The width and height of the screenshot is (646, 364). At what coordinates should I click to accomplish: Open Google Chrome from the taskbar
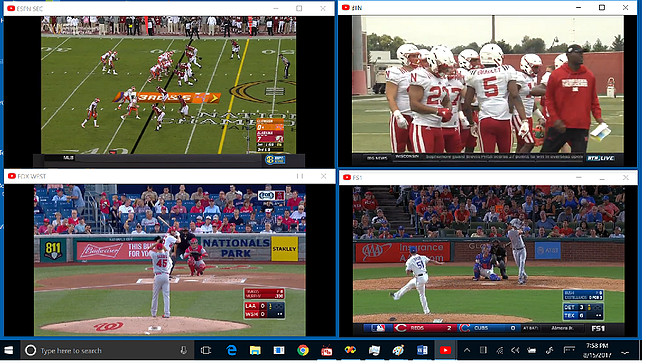click(x=303, y=350)
